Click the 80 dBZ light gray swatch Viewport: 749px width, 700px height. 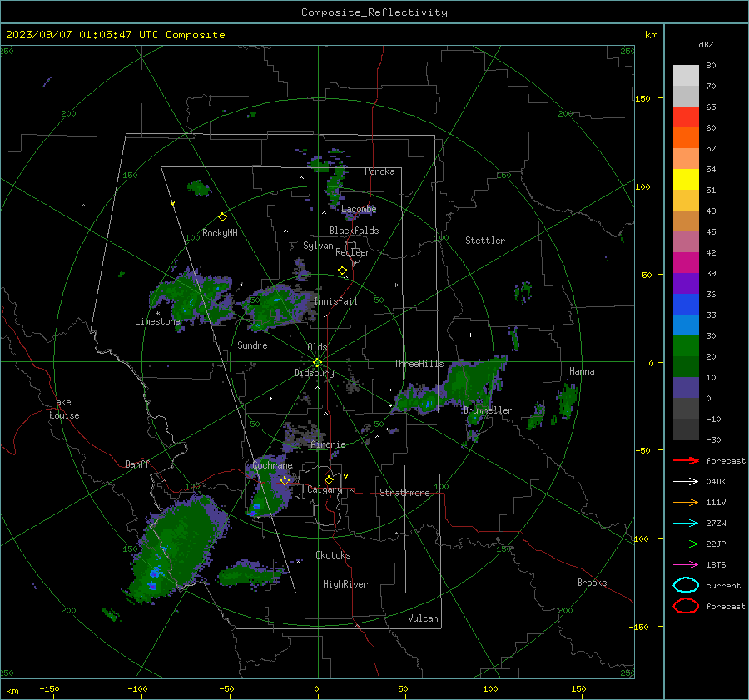coord(686,75)
